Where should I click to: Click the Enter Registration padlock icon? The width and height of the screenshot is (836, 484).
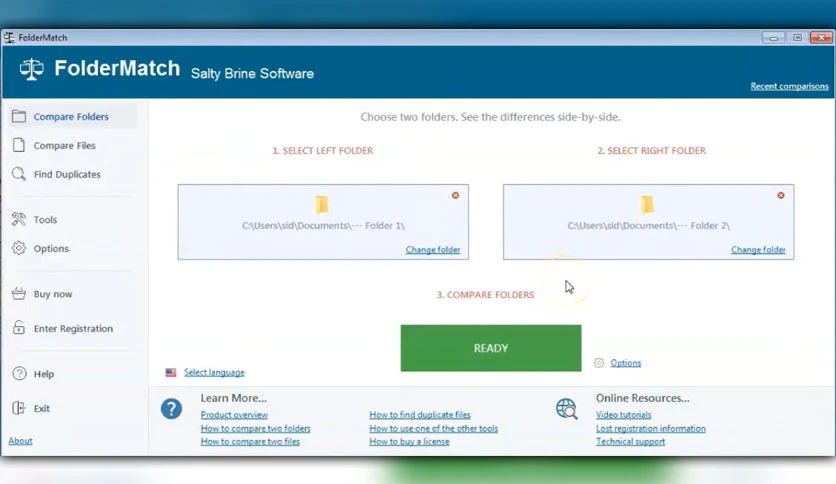click(x=19, y=327)
